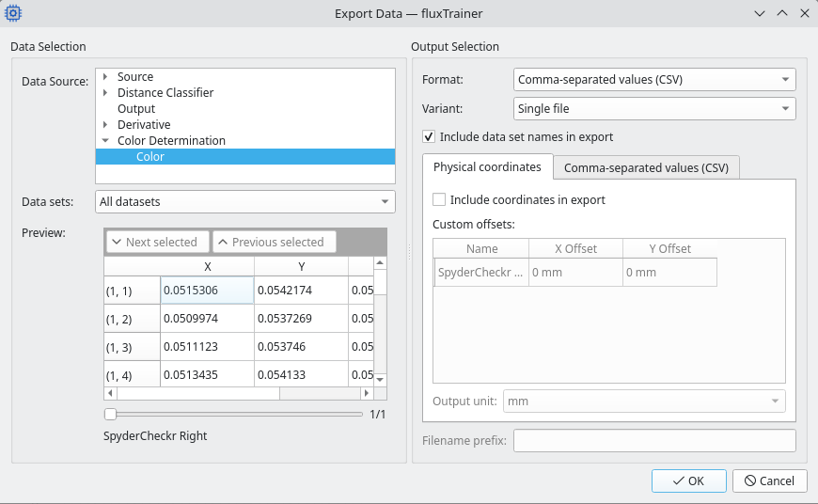Select preview cell 0.054133

click(x=301, y=374)
